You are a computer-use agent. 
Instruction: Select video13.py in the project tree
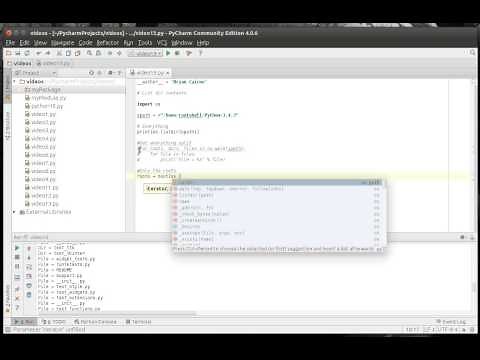tap(42, 204)
